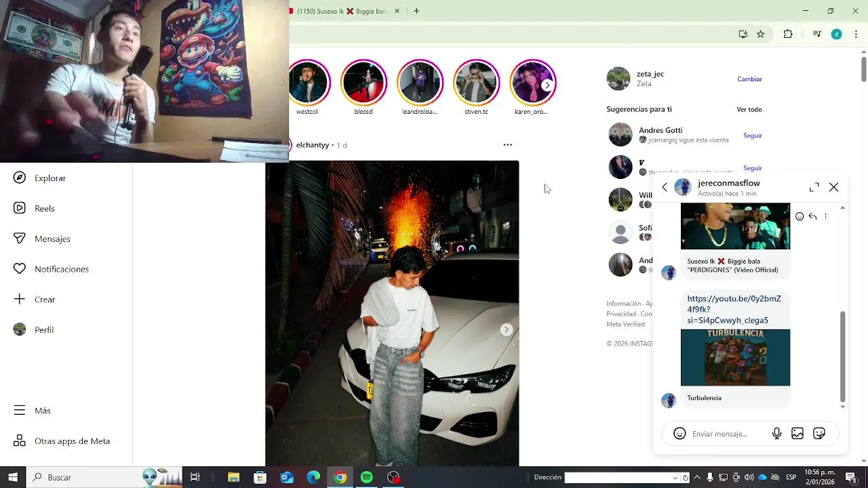Viewport: 868px width, 488px height.
Task: Open the youtu.be link in the chat
Action: pos(734,310)
